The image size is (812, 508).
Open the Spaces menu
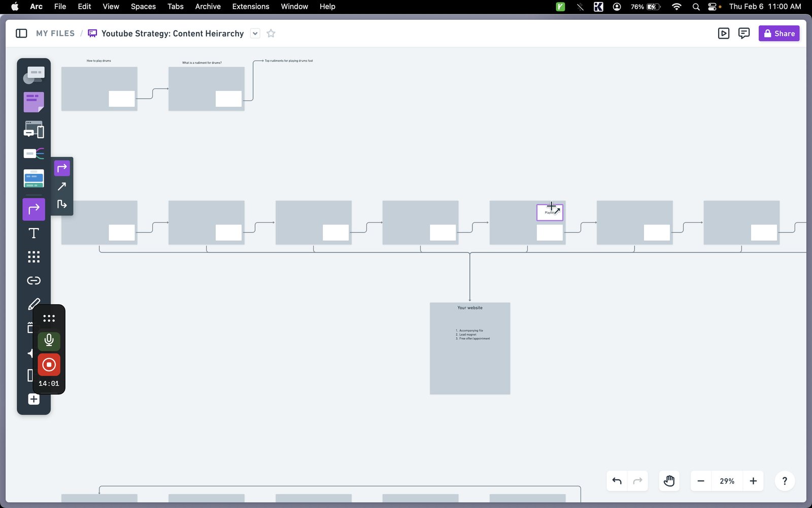pos(143,7)
